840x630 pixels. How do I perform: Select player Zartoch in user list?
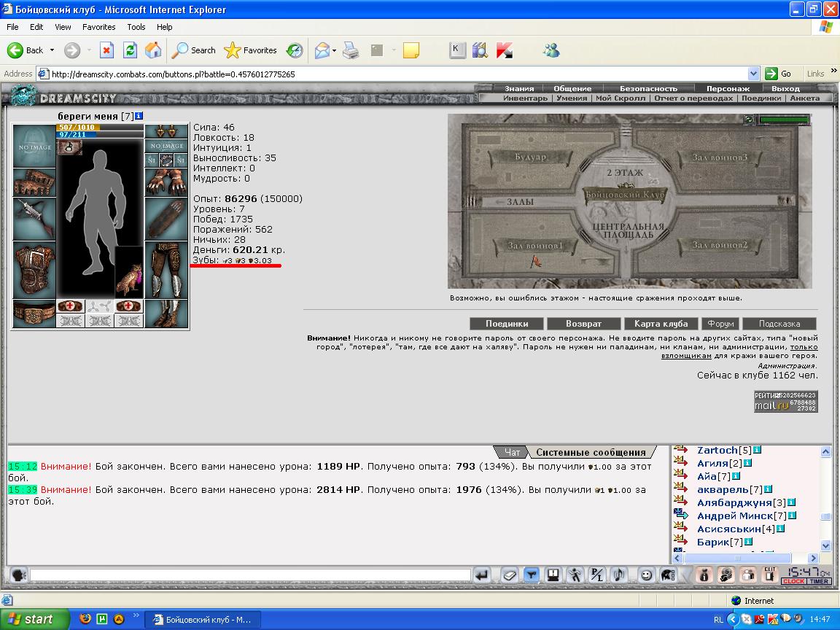click(717, 450)
